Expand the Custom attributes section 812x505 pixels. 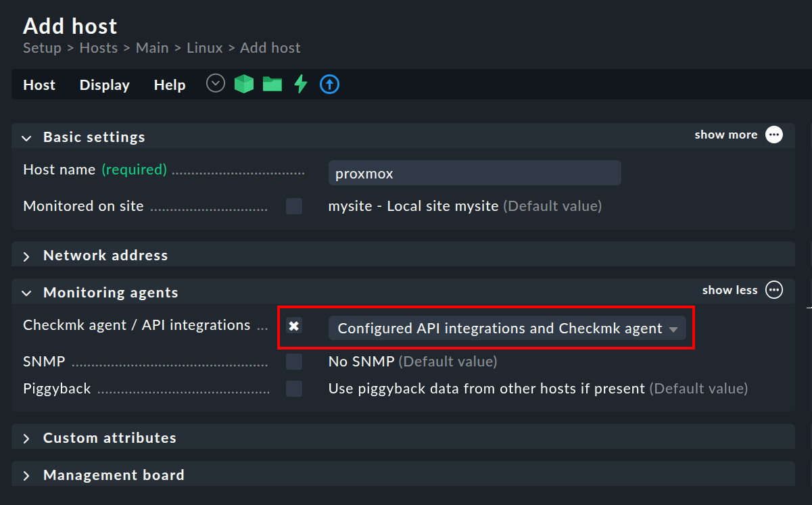pos(109,437)
